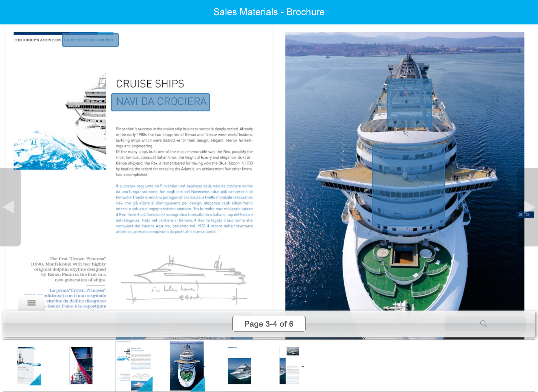Open the fifth page thumbnail with white ship
538x392 pixels.
point(239,365)
